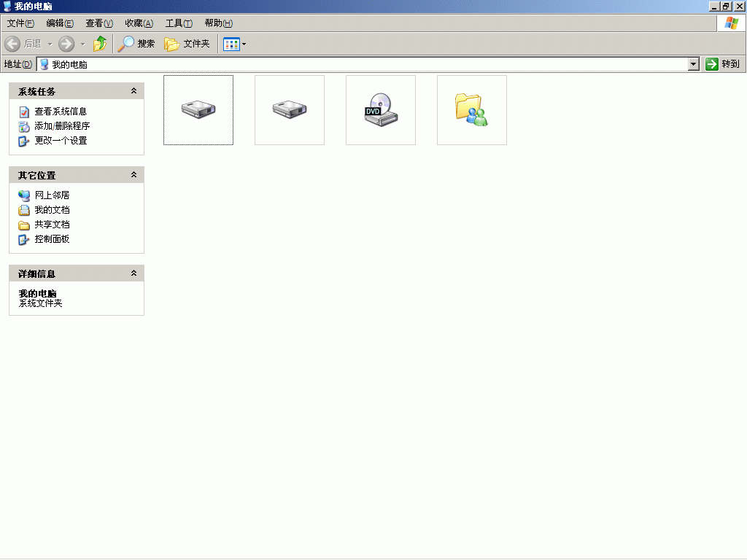
Task: Open the 网上邻居 link
Action: [52, 195]
